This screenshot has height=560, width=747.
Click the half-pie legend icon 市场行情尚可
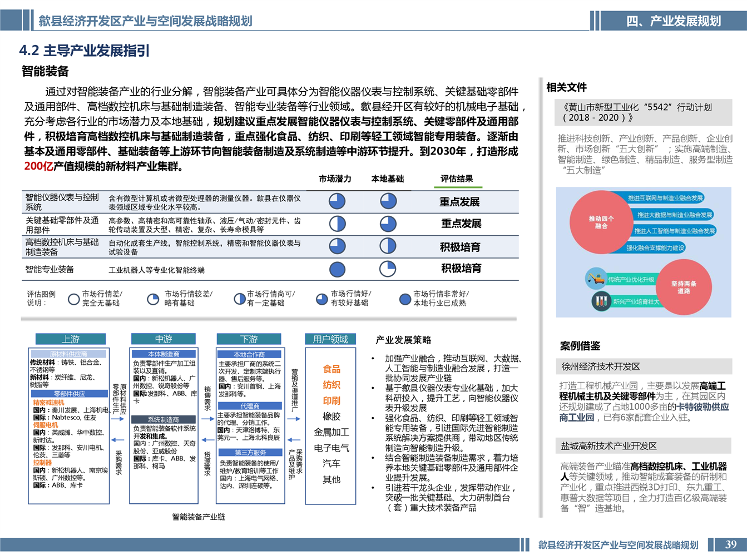(239, 299)
